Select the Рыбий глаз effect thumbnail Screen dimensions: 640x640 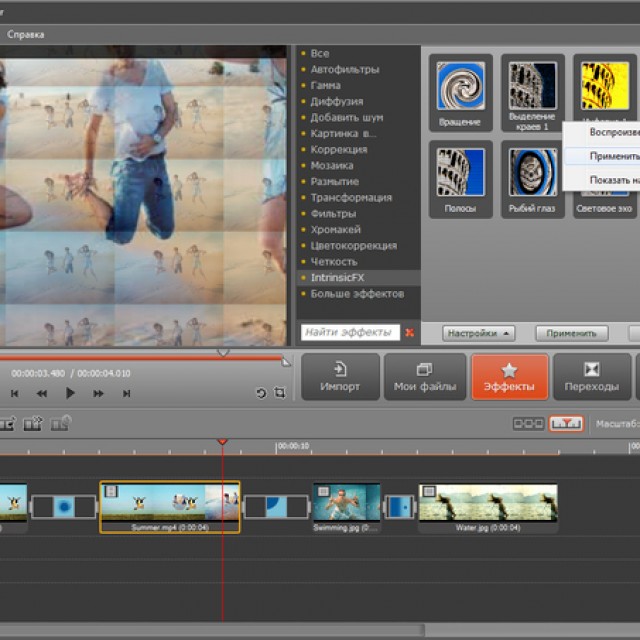533,173
